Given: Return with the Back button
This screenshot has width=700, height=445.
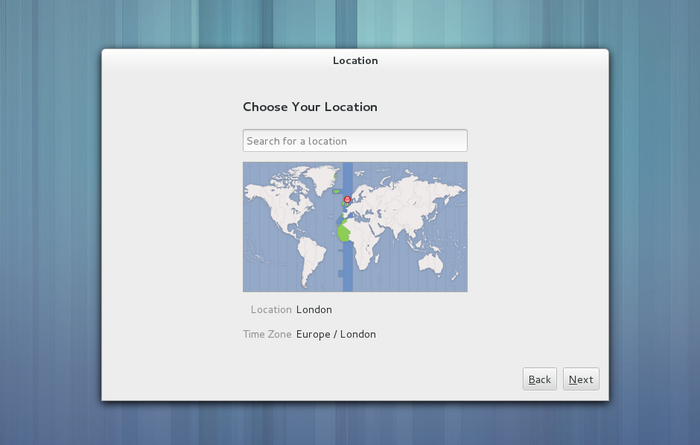Looking at the screenshot, I should (x=539, y=379).
